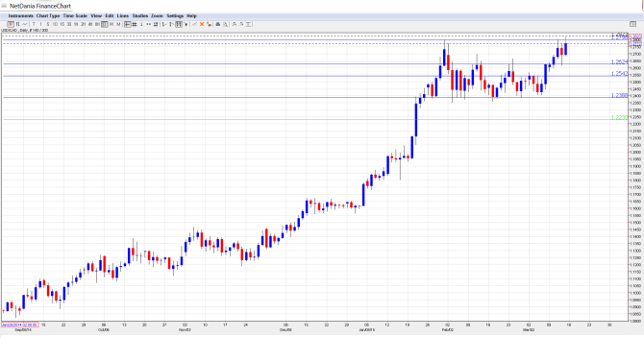Click the orange X delete icon
The image size is (644, 362).
click(x=202, y=25)
